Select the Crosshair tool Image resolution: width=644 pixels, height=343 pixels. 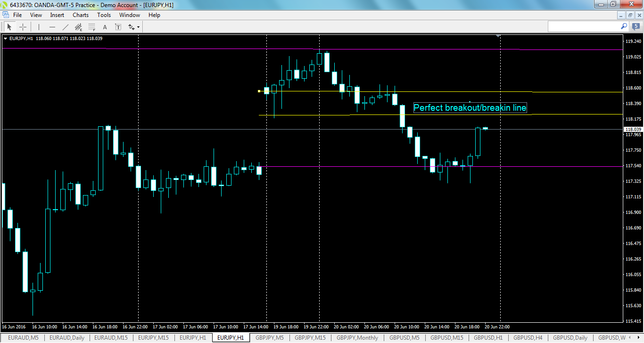point(23,26)
